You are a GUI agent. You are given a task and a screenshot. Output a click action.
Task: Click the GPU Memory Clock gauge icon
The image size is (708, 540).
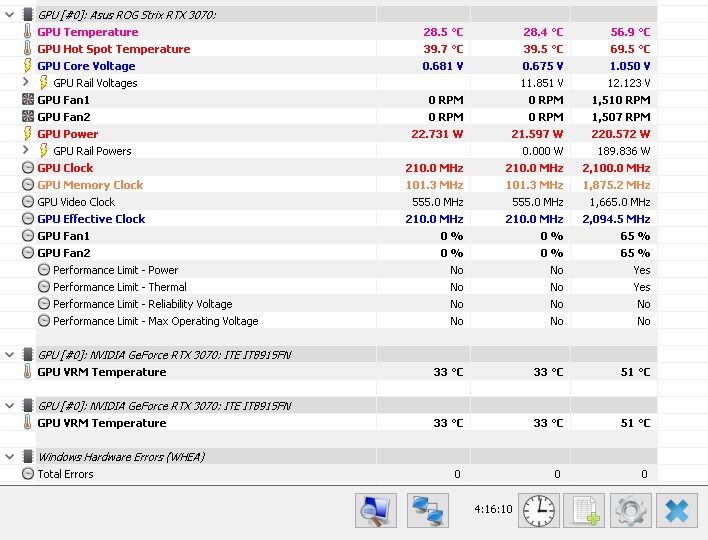coord(28,185)
